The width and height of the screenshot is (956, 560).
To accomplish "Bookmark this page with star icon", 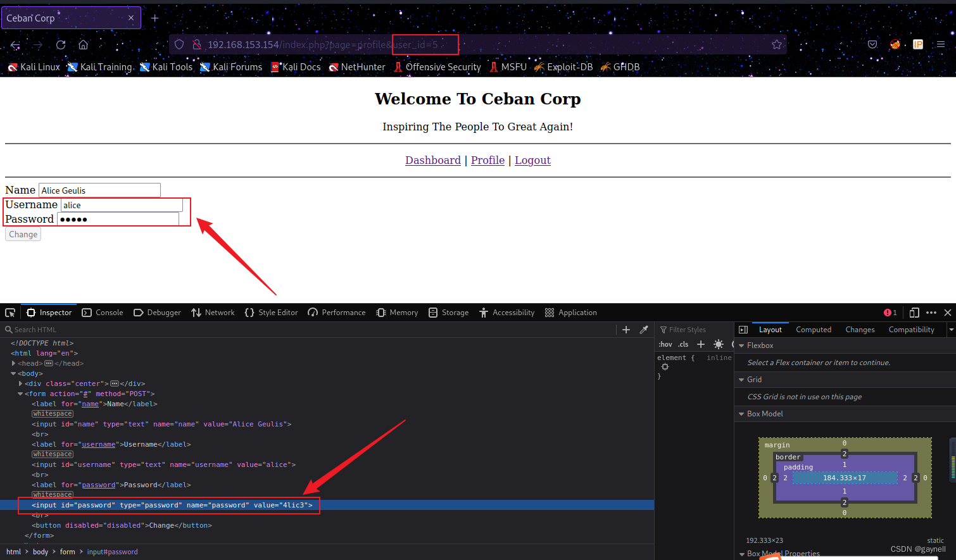I will tap(777, 44).
